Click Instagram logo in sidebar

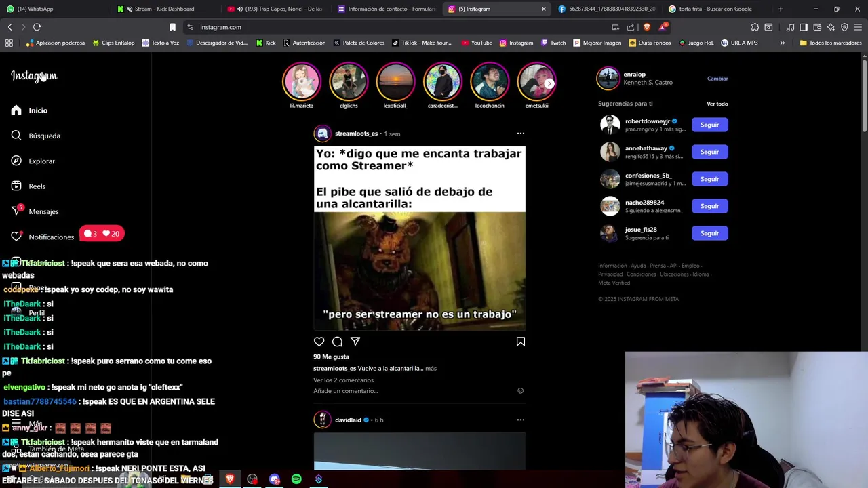34,76
